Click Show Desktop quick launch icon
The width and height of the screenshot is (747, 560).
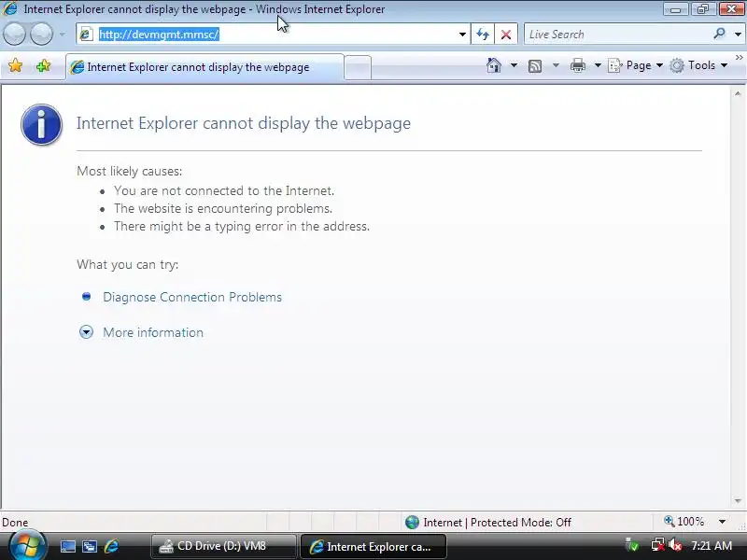[67, 546]
